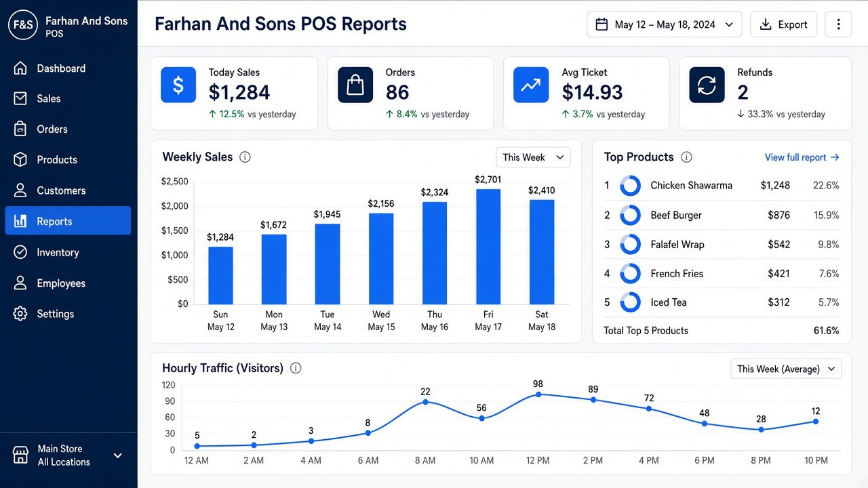This screenshot has height=488, width=868.
Task: Open the View full report link
Action: [x=802, y=157]
